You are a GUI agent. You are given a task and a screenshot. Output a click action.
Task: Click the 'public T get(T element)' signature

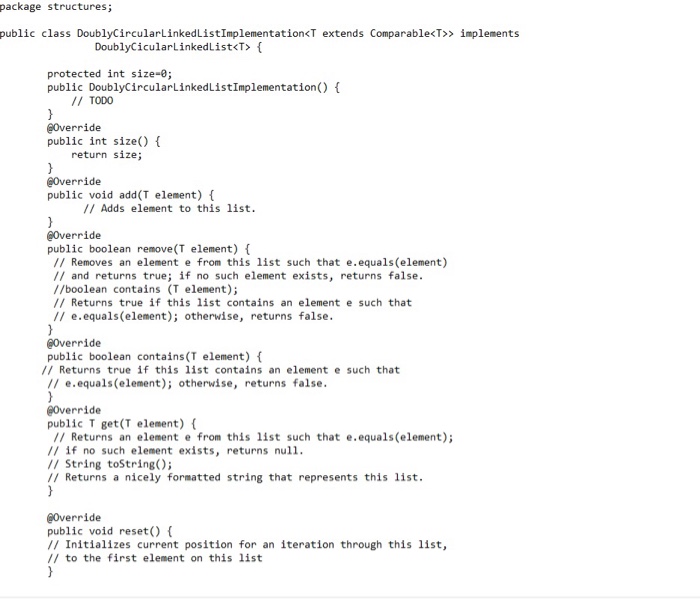tap(122, 424)
